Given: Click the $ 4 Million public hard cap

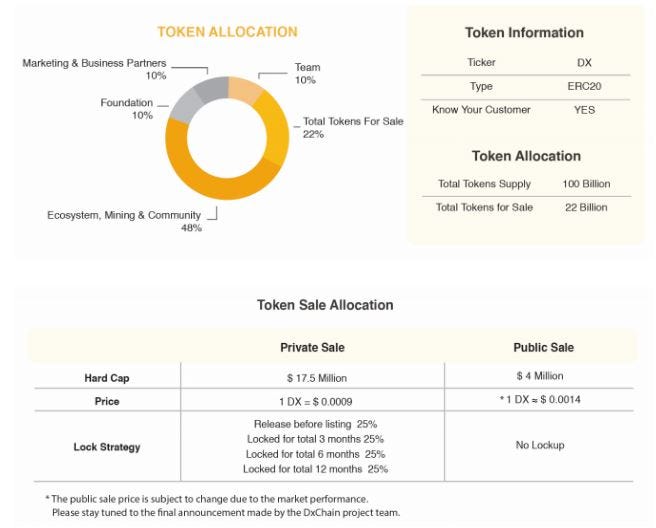Looking at the screenshot, I should coord(540,376).
